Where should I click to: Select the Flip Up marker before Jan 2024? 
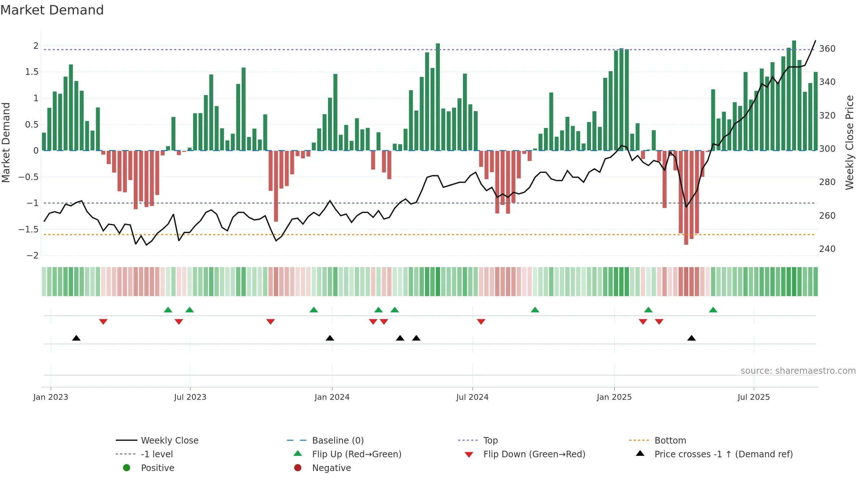click(x=314, y=310)
